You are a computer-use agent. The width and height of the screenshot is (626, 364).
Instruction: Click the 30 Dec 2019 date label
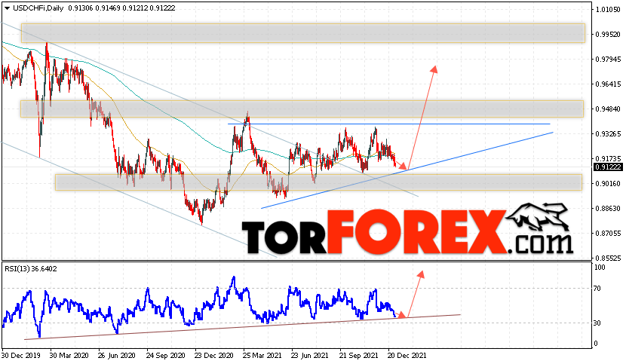pyautogui.click(x=21, y=355)
